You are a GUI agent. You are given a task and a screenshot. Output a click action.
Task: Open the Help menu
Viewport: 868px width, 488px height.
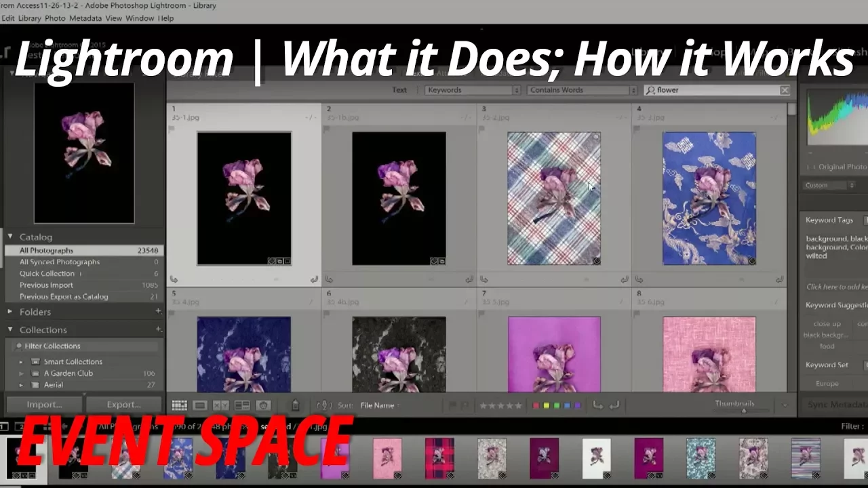(x=165, y=18)
